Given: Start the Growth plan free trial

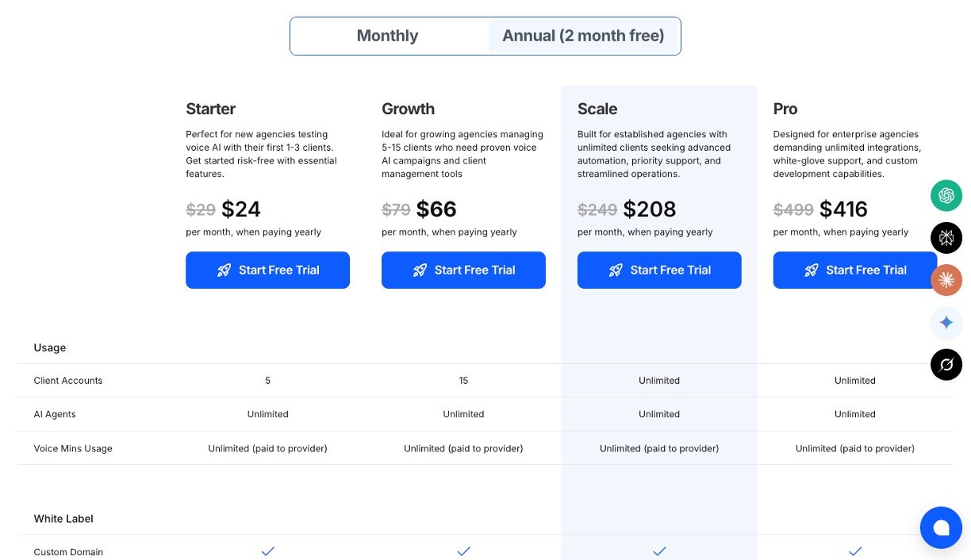Looking at the screenshot, I should coord(463,270).
